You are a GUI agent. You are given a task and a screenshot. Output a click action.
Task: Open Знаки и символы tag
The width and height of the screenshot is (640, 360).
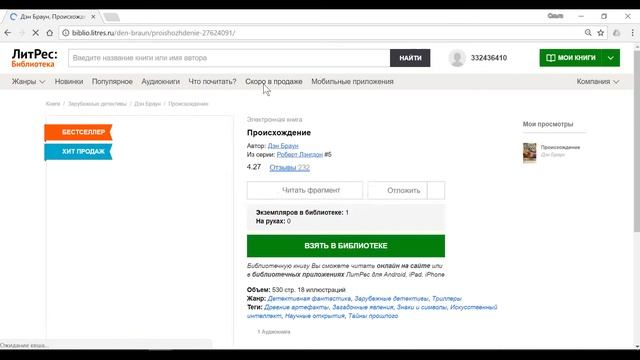(421, 307)
